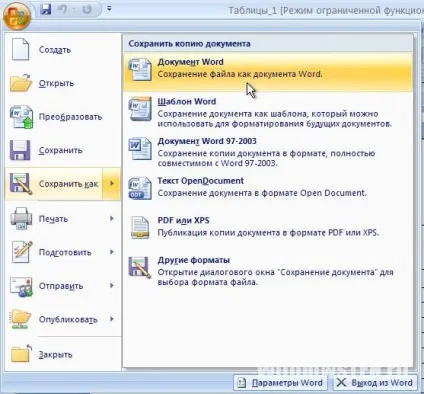Click the Параметры Word button
424x394 pixels.
(x=280, y=383)
